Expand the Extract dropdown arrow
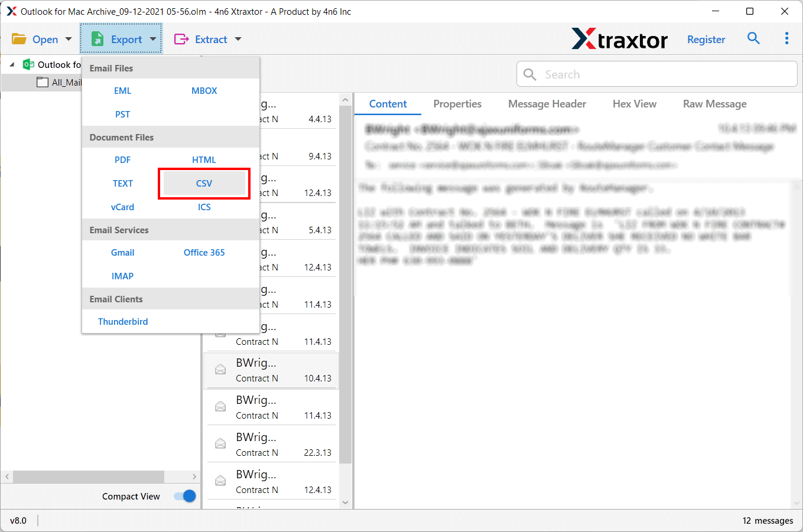The height and width of the screenshot is (532, 803). click(x=238, y=39)
